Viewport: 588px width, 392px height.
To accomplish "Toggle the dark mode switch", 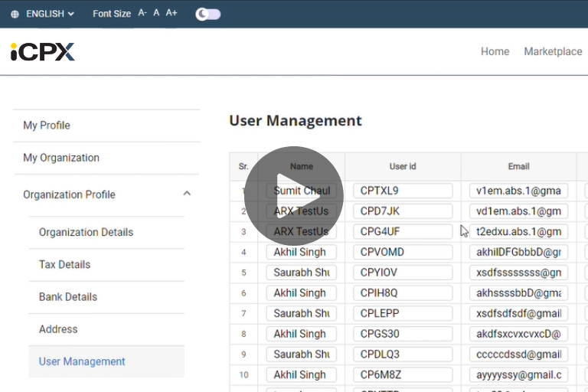I will point(207,14).
